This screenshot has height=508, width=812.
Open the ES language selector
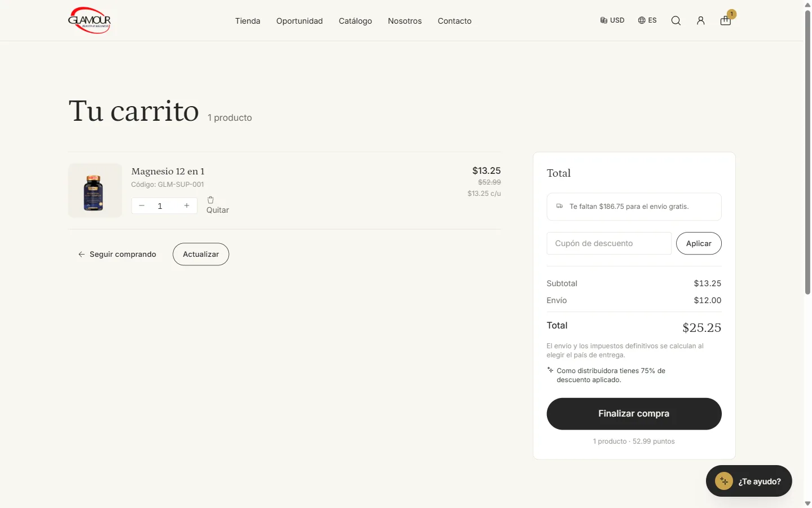[x=647, y=20]
